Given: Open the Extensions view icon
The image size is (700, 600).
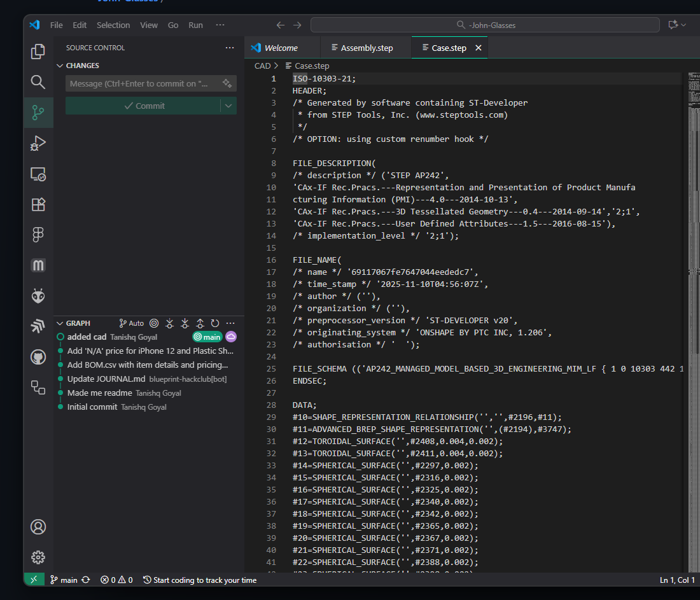Looking at the screenshot, I should click(38, 204).
